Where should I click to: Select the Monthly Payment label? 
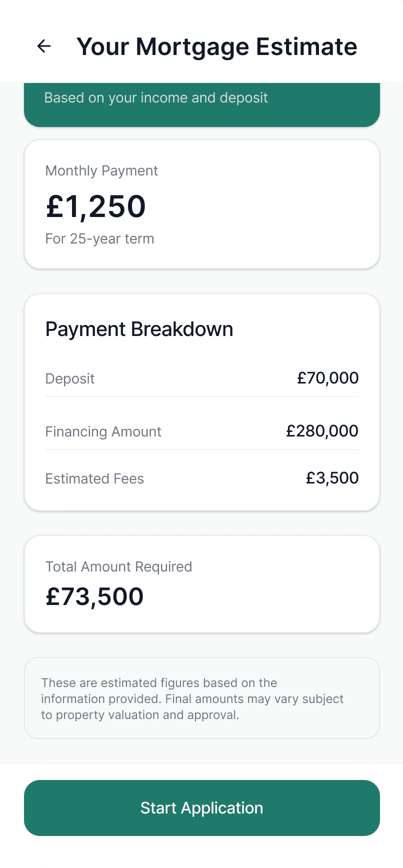tap(101, 171)
